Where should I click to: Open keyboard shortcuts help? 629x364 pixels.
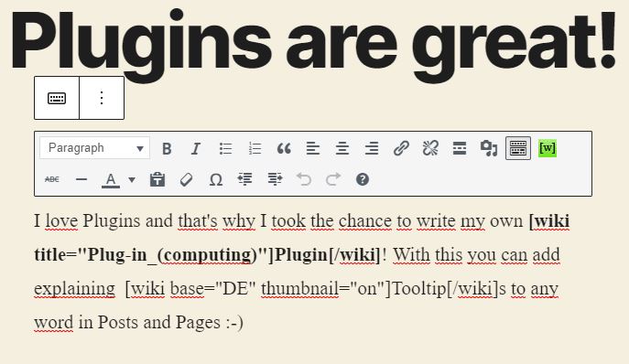pyautogui.click(x=363, y=179)
